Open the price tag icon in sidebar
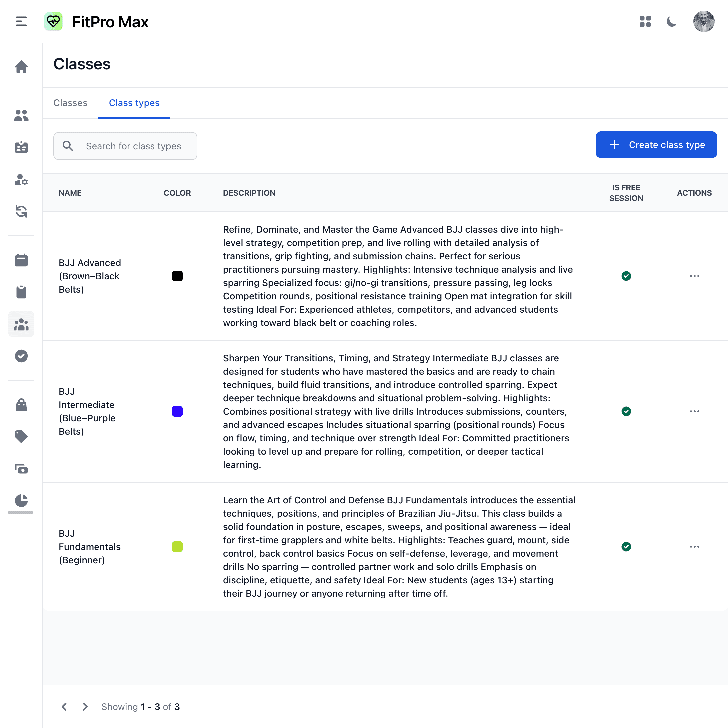Image resolution: width=728 pixels, height=728 pixels. pos(21,436)
